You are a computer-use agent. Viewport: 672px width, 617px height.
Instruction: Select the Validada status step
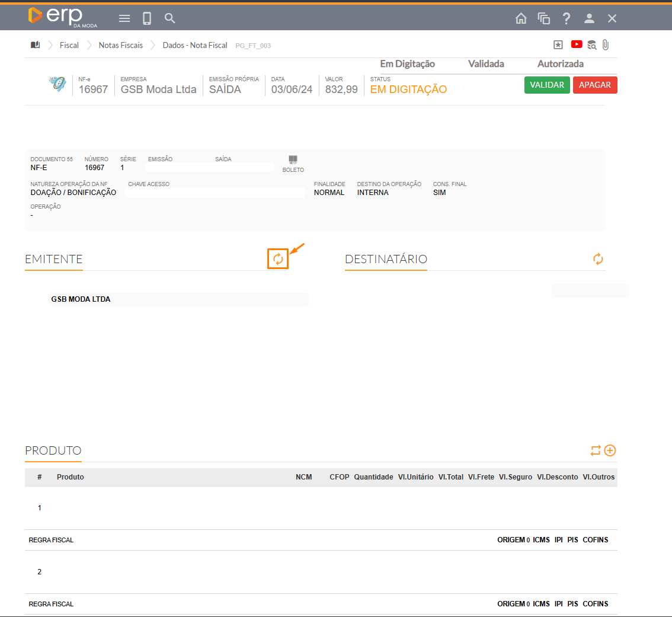tap(486, 64)
